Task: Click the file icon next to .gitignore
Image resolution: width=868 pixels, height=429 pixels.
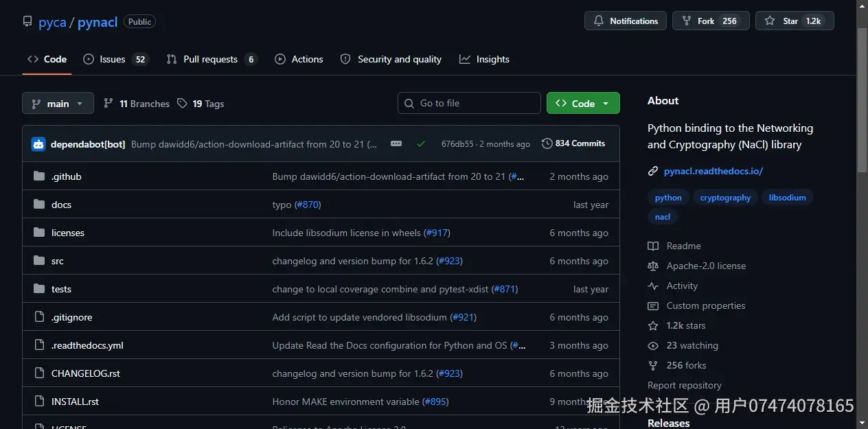Action: click(39, 317)
